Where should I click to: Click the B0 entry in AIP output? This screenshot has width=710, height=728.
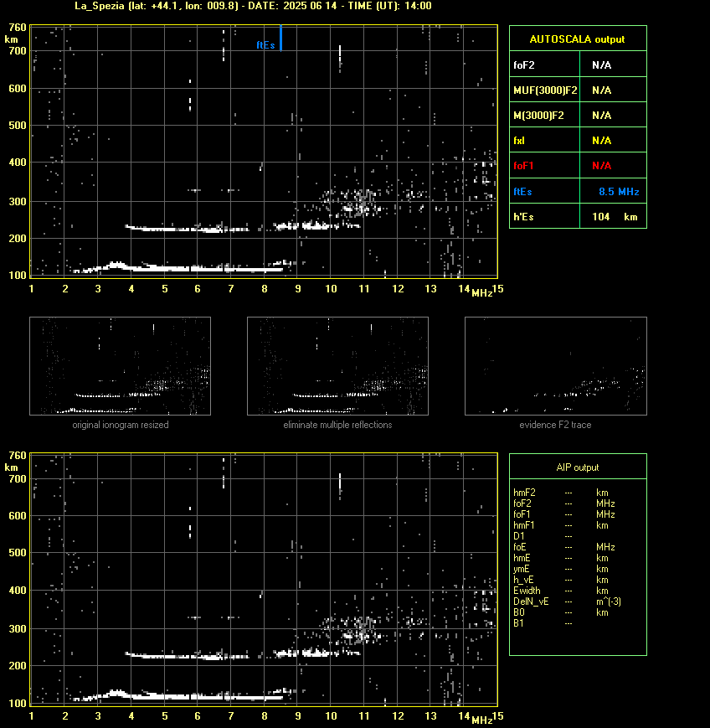(518, 612)
